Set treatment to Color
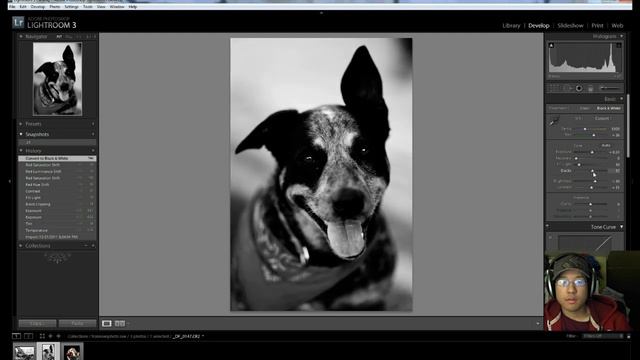640x360 pixels. tap(584, 108)
